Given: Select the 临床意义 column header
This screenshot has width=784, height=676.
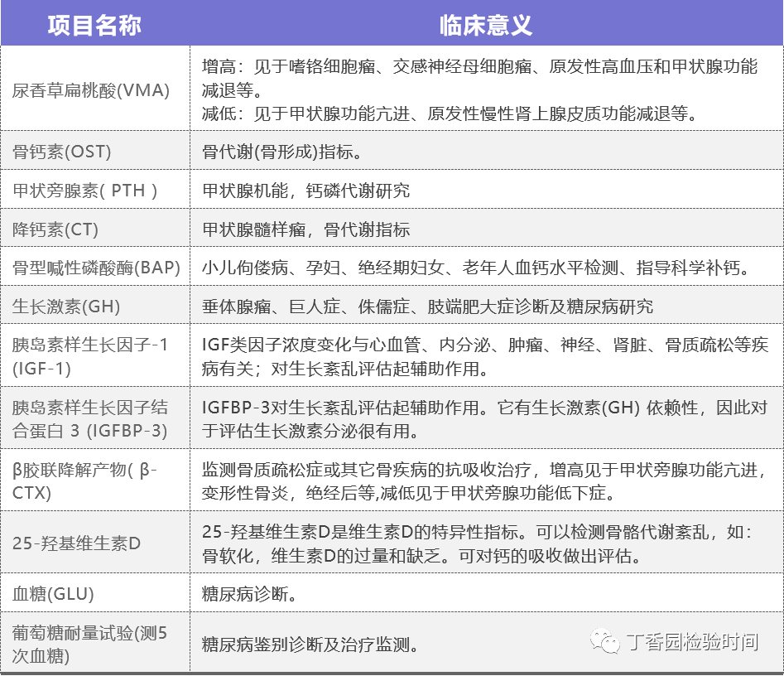Looking at the screenshot, I should pyautogui.click(x=486, y=24).
